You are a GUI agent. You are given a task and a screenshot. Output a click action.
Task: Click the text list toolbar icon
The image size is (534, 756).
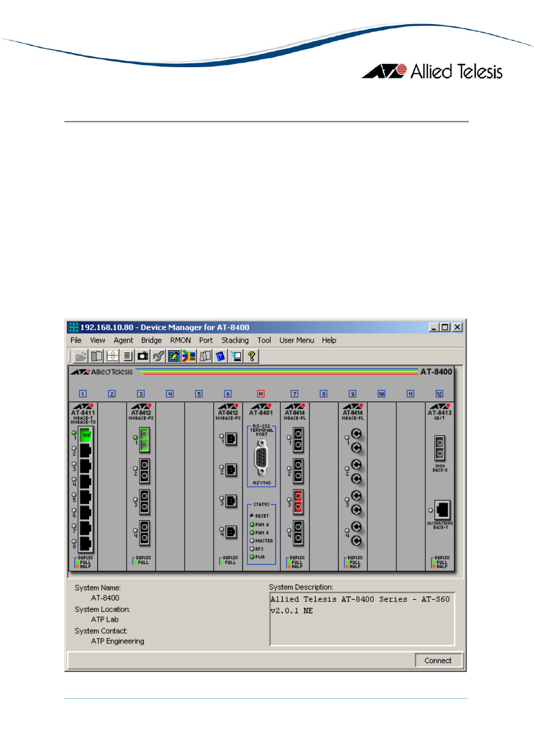click(127, 356)
